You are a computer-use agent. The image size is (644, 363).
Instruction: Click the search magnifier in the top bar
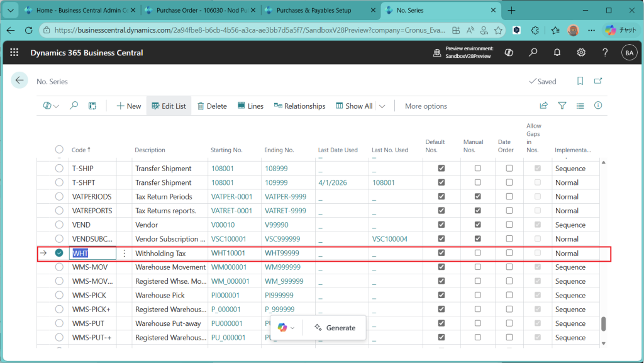point(533,53)
